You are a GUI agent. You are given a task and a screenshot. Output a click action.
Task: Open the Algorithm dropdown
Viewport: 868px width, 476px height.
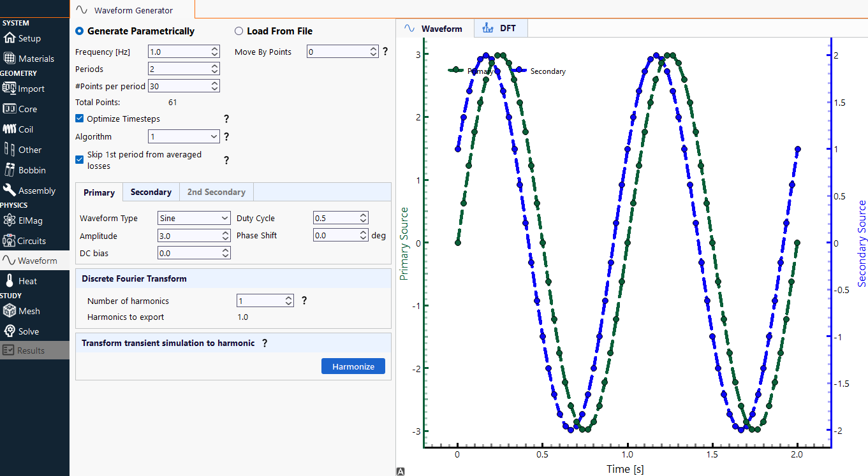coord(184,136)
